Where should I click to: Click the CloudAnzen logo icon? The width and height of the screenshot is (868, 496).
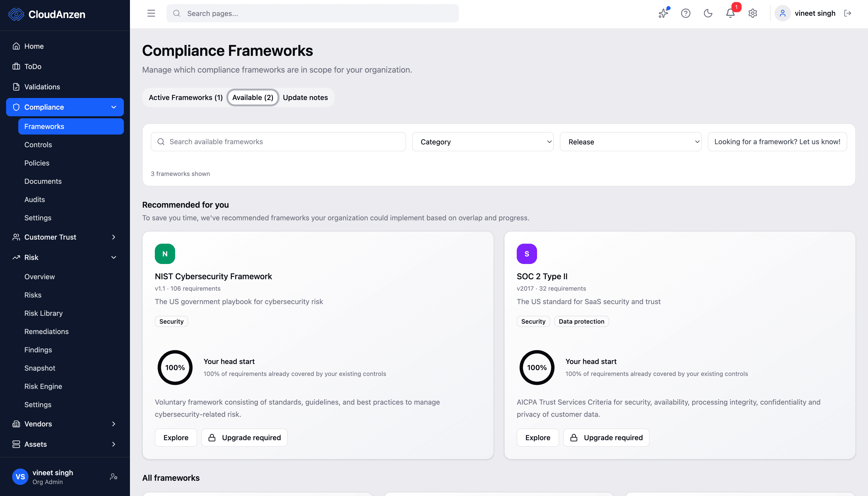click(x=16, y=14)
